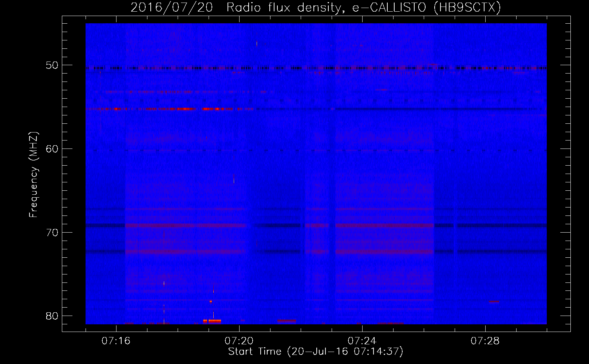Click the 07:24 time tick label
Viewport: 589px width, 364px height.
pos(362,341)
